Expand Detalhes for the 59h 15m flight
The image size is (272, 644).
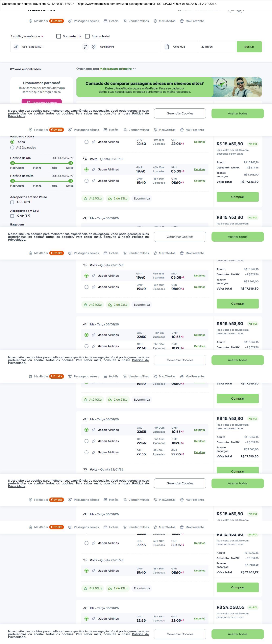(x=199, y=142)
